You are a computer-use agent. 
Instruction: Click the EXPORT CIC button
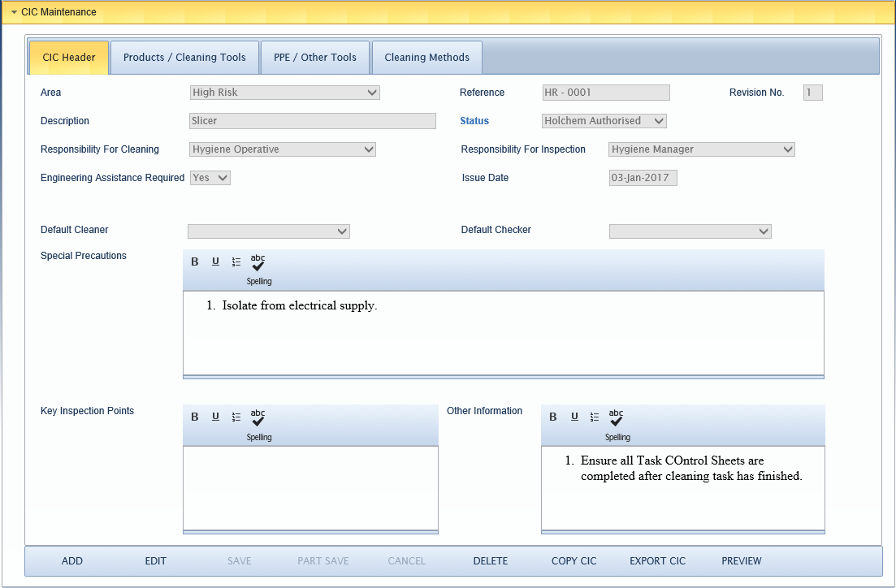658,561
